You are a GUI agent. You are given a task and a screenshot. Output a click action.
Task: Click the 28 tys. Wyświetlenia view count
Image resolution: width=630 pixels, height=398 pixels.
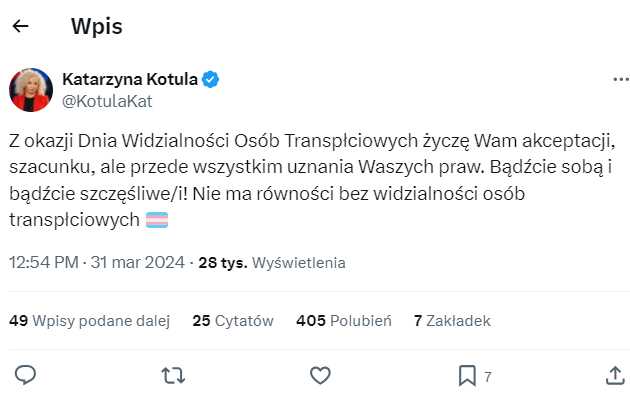tap(272, 263)
